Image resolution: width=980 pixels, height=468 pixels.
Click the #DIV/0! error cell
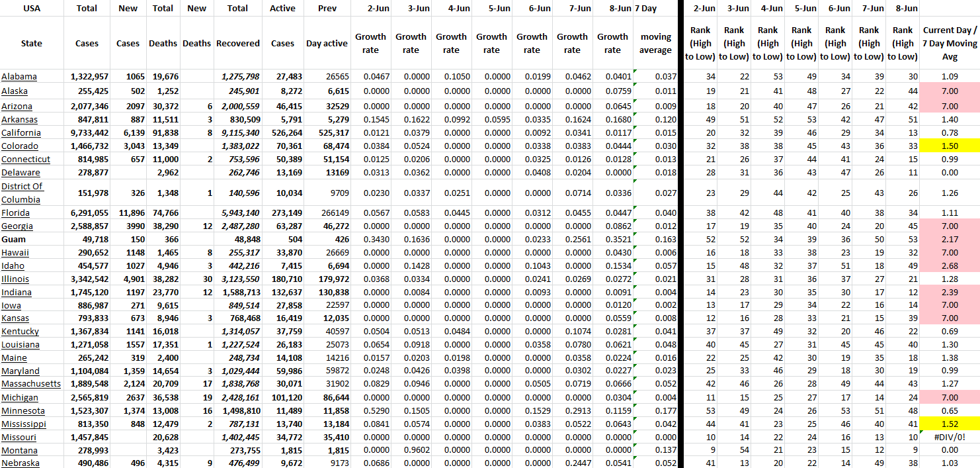pyautogui.click(x=949, y=437)
